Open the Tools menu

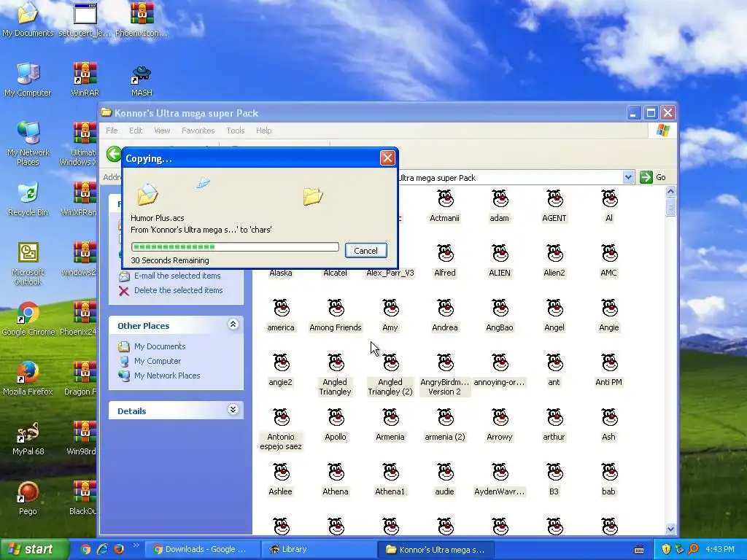236,131
